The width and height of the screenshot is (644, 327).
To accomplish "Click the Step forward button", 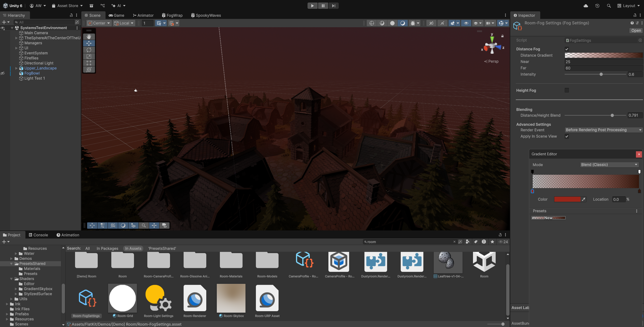I will 334,6.
